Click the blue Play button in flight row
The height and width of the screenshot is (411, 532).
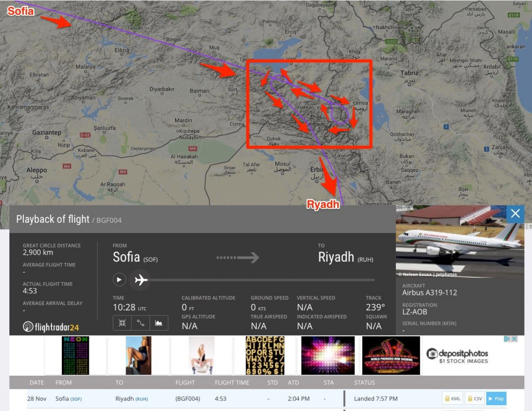point(496,399)
